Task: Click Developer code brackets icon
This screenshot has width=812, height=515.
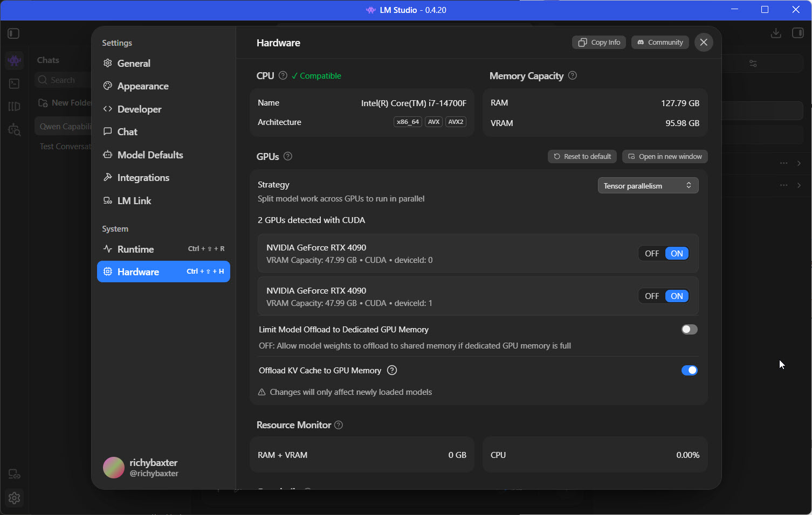Action: [x=108, y=109]
